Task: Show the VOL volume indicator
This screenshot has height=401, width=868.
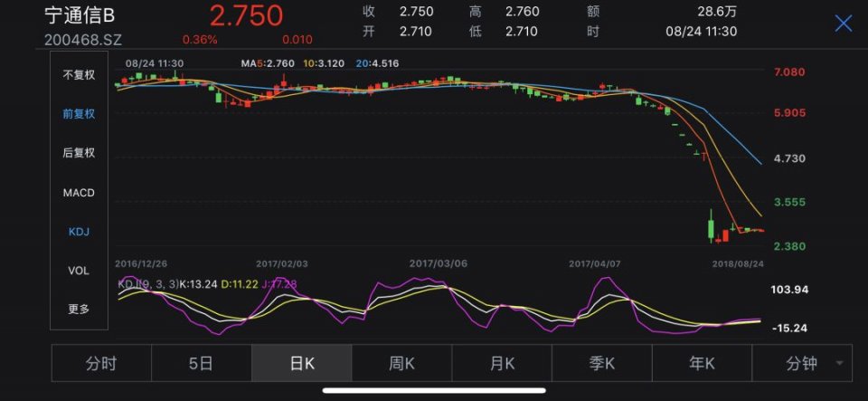Action: tap(79, 271)
